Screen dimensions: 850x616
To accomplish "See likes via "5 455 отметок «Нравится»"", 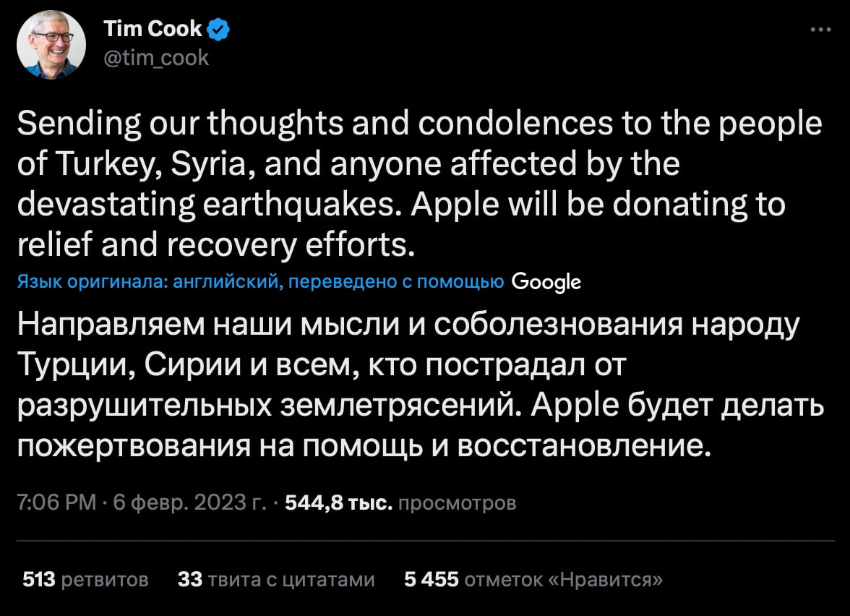I will click(x=531, y=579).
